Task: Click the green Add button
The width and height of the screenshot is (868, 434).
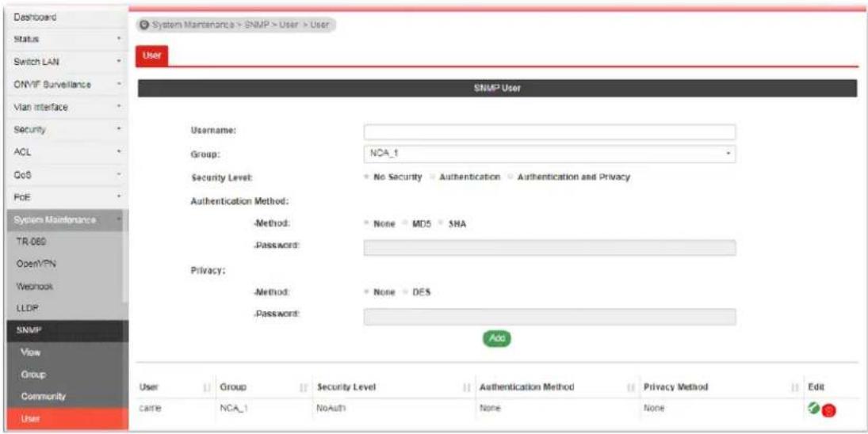Action: (497, 338)
